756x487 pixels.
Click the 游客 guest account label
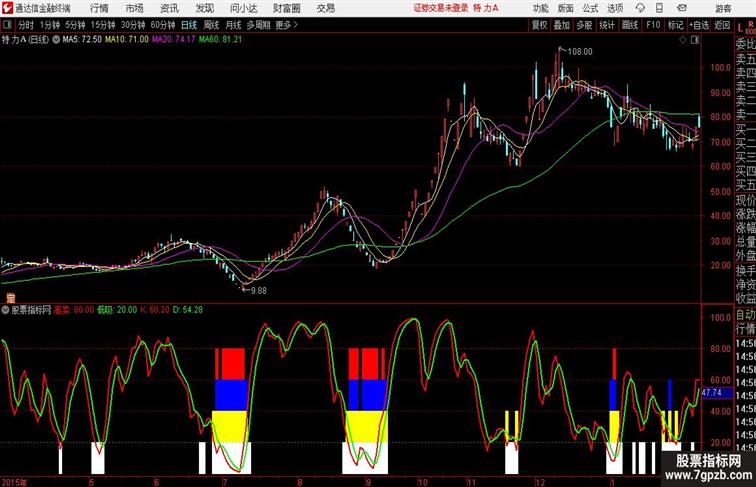pos(723,8)
